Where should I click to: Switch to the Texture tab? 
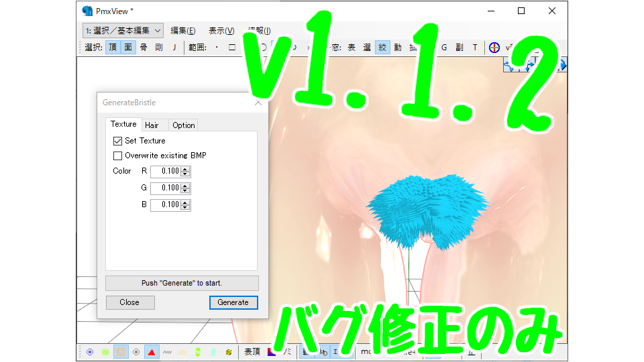123,124
